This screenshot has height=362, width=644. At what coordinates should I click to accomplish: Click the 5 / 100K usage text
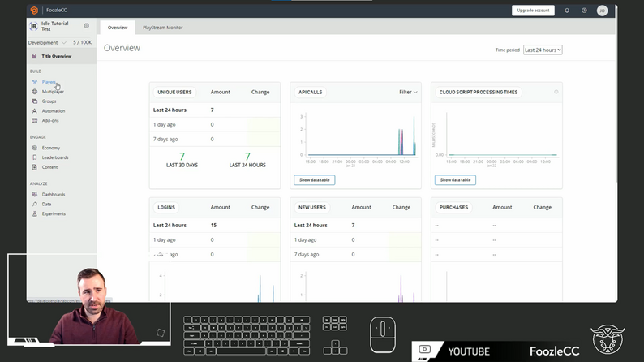(82, 43)
